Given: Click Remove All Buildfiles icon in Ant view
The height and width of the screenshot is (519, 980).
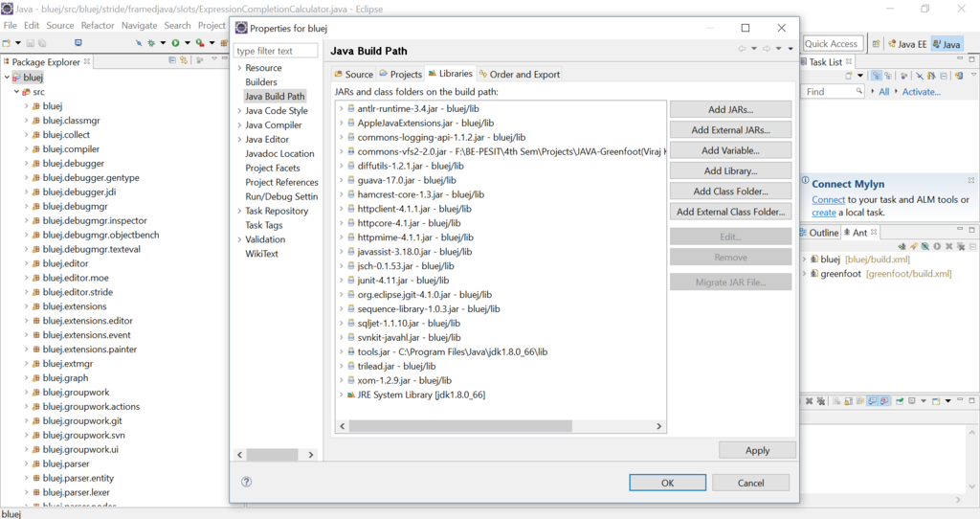Looking at the screenshot, I should point(961,246).
